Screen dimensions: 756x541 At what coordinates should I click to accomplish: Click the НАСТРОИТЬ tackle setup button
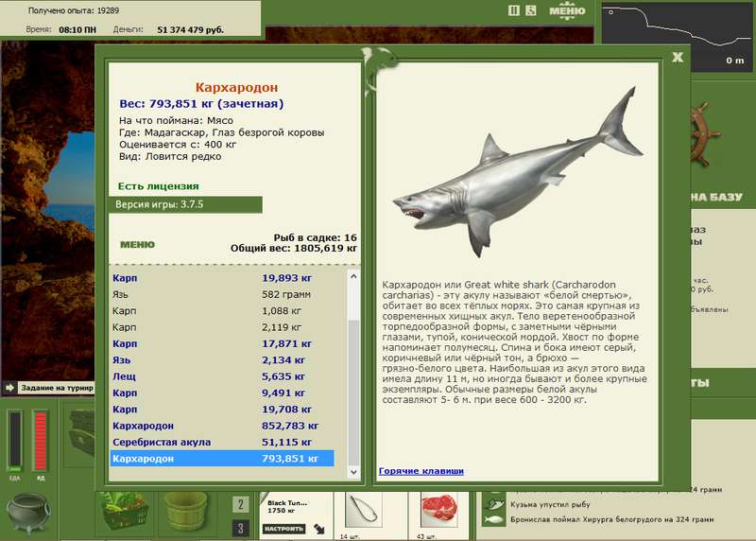coord(284,529)
